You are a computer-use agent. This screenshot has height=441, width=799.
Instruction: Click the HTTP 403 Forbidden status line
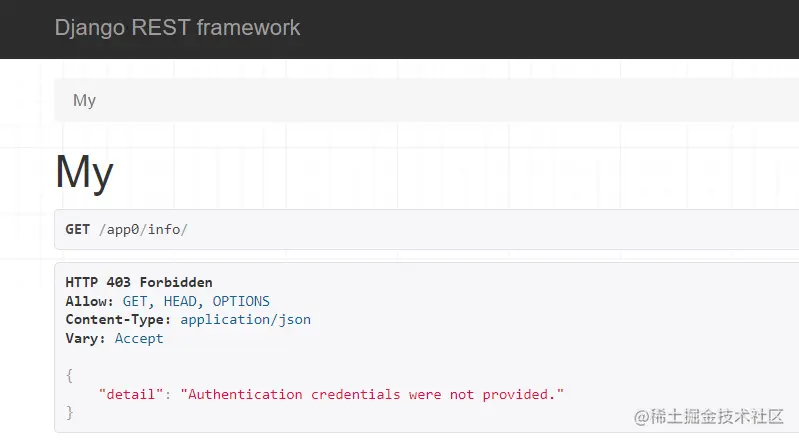(139, 282)
